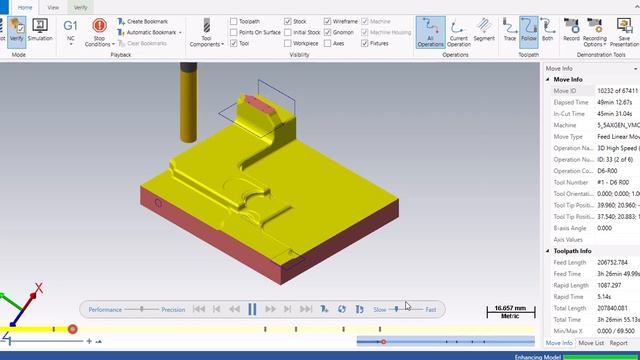This screenshot has width=640, height=360.
Task: Fast forward the simulation
Action: [x=270, y=309]
